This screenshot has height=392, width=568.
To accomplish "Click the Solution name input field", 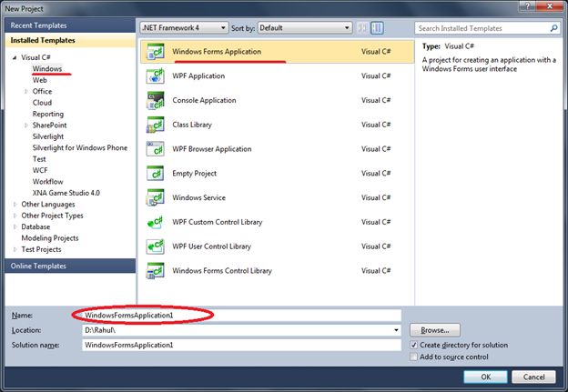I will [241, 345].
